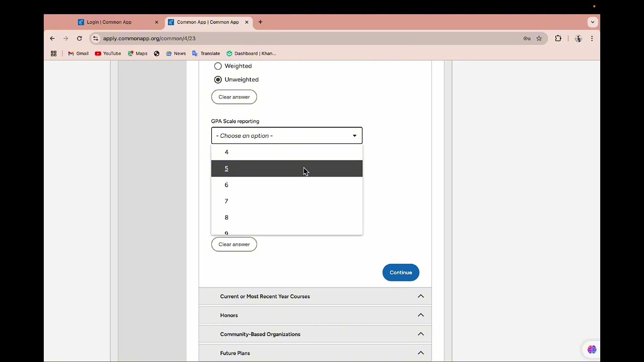Close the Login Common App tab

pyautogui.click(x=156, y=22)
